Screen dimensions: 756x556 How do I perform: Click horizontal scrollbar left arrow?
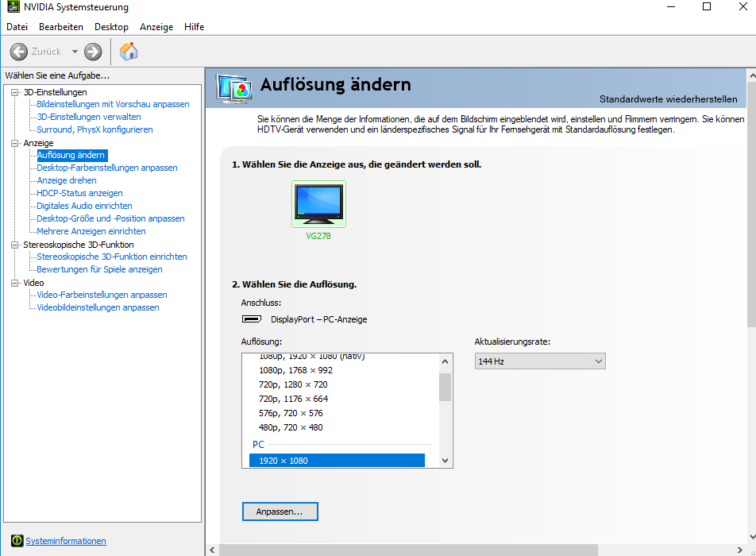[x=213, y=550]
